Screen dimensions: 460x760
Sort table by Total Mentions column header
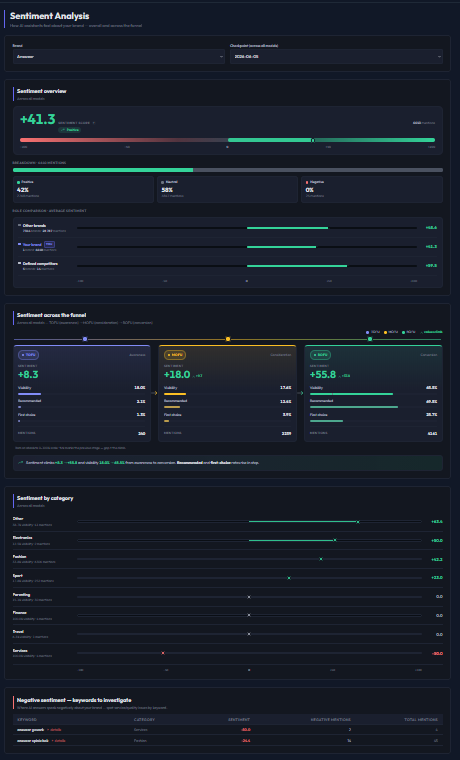click(421, 719)
